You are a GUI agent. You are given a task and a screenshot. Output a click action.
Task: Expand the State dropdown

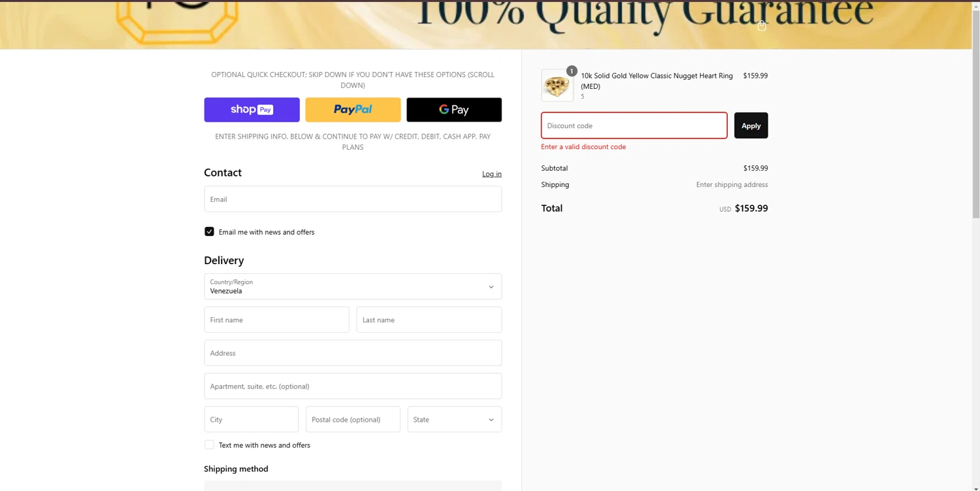point(455,420)
